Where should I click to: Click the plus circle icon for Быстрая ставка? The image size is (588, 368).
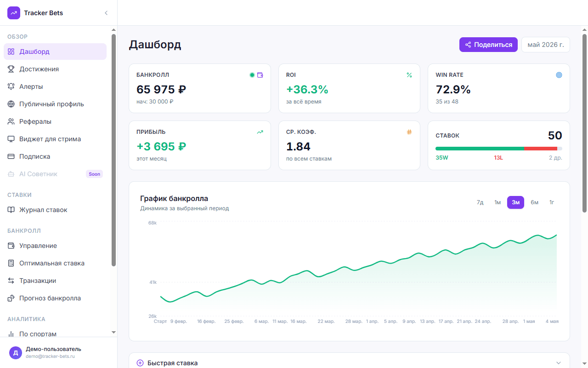pyautogui.click(x=140, y=363)
